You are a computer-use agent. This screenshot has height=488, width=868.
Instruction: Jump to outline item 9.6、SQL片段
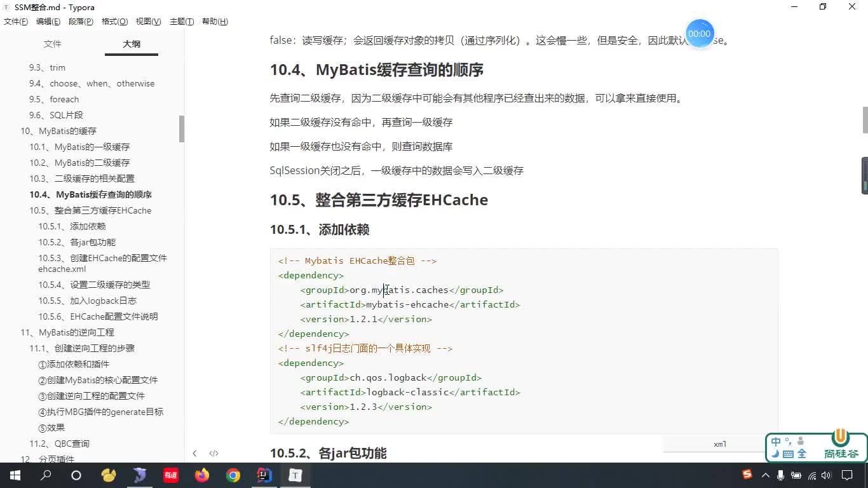point(56,115)
